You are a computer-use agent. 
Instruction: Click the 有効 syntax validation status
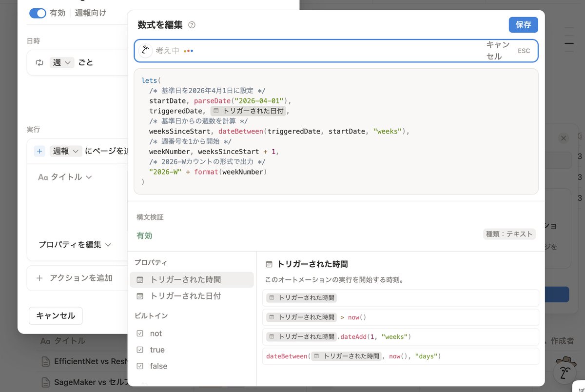pos(144,235)
